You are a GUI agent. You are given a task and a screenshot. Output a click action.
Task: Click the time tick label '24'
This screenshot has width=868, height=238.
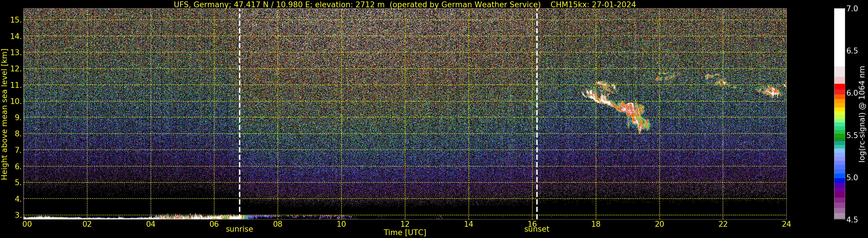[786, 224]
